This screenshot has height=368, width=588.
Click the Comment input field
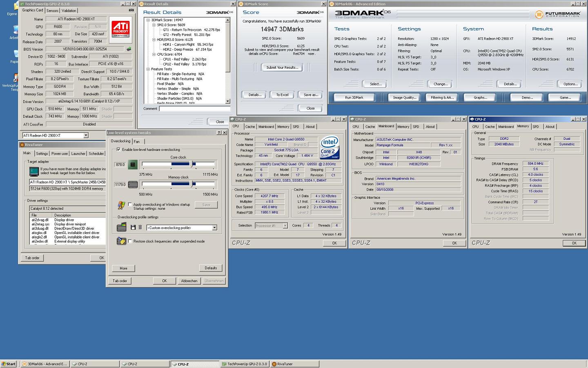pos(195,109)
